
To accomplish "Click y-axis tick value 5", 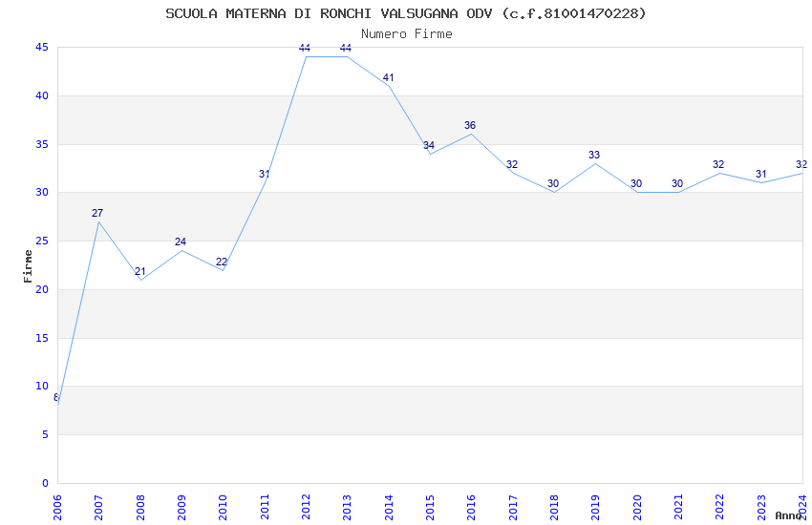I will coord(46,434).
